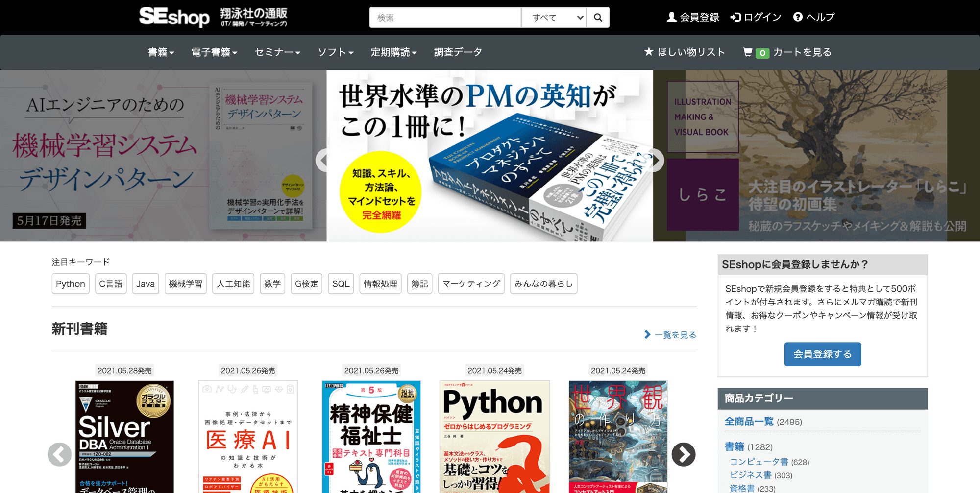The image size is (980, 493).
Task: Open the Python programming book cover
Action: click(x=494, y=437)
